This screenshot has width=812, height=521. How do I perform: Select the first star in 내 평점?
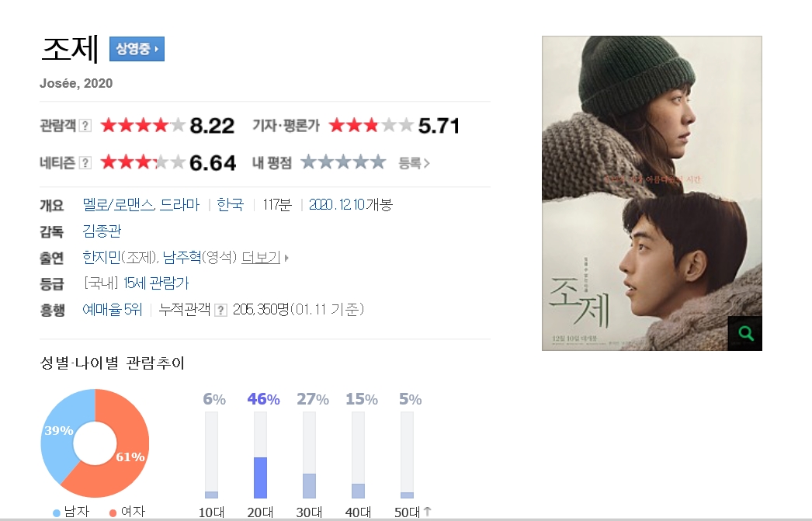(309, 162)
